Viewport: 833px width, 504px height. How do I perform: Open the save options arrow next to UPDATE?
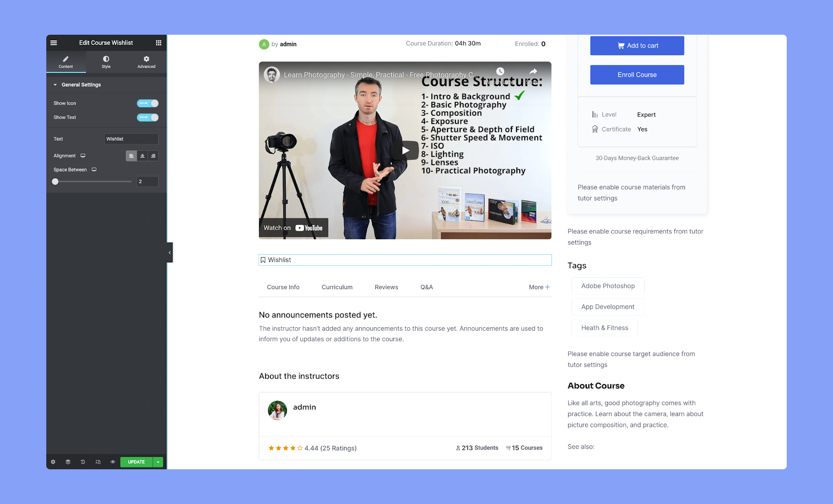click(158, 462)
